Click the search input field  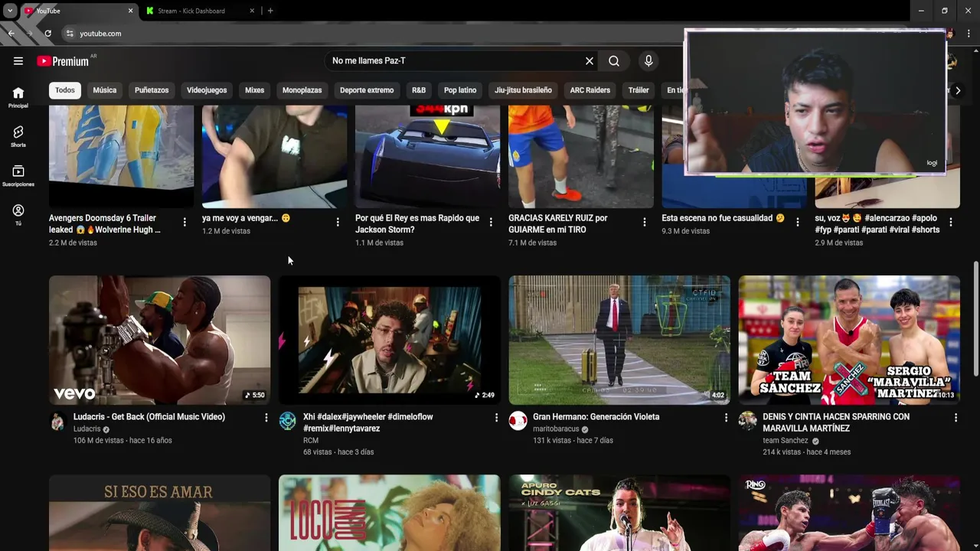455,61
